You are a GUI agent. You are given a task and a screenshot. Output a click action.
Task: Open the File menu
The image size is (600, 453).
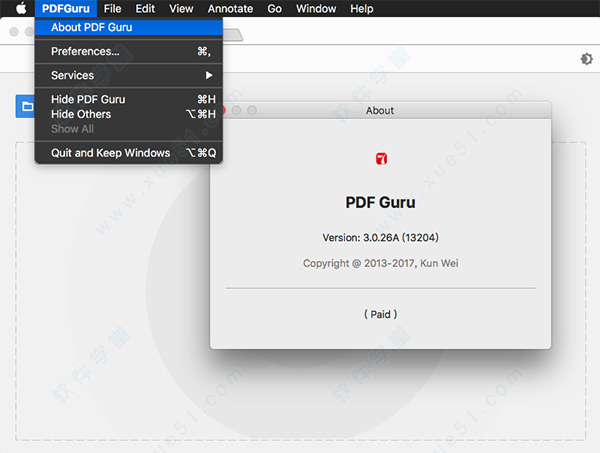pyautogui.click(x=112, y=8)
